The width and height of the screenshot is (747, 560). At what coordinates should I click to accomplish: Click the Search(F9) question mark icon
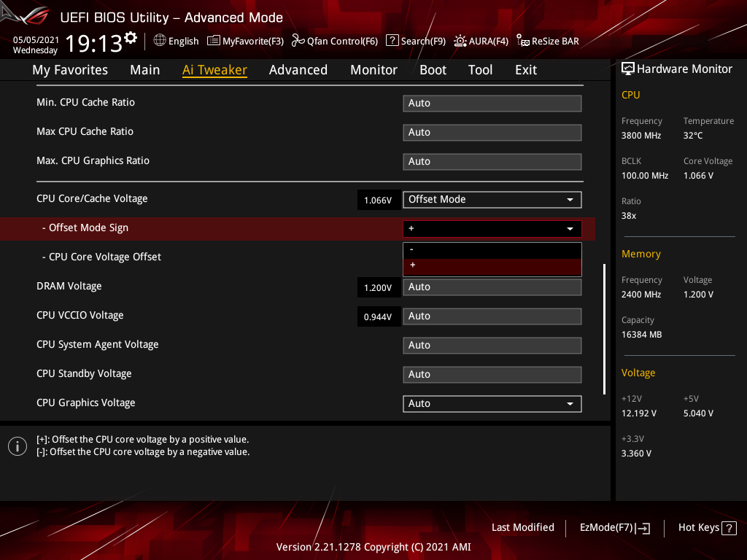click(392, 41)
